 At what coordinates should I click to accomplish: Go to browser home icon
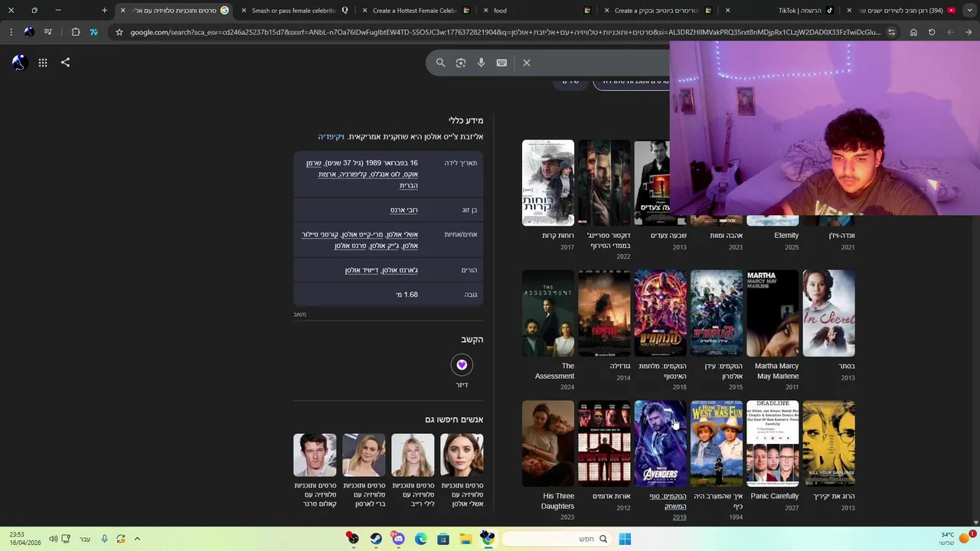[x=913, y=32]
